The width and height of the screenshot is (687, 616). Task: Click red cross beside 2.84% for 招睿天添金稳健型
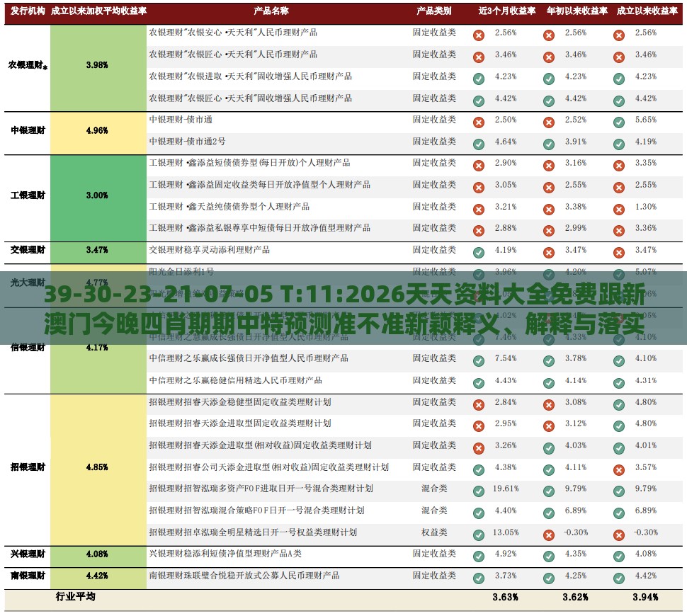click(479, 405)
